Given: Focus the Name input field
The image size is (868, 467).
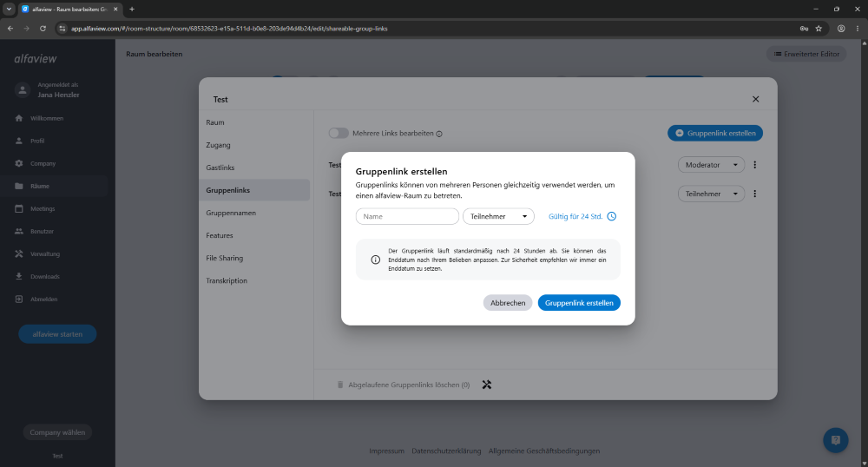Looking at the screenshot, I should (x=407, y=216).
